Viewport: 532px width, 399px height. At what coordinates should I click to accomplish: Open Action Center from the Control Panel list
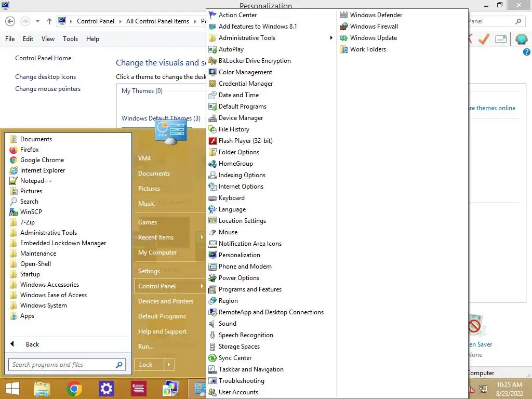point(237,15)
